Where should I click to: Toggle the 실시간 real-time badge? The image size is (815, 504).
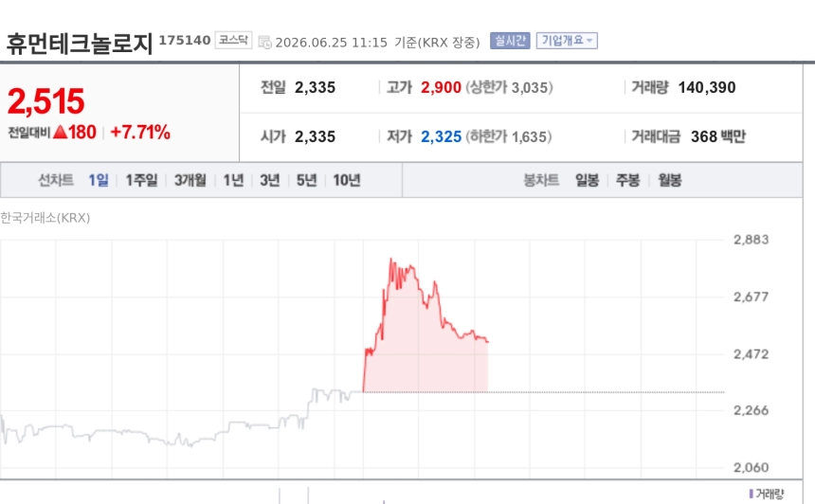click(x=510, y=41)
